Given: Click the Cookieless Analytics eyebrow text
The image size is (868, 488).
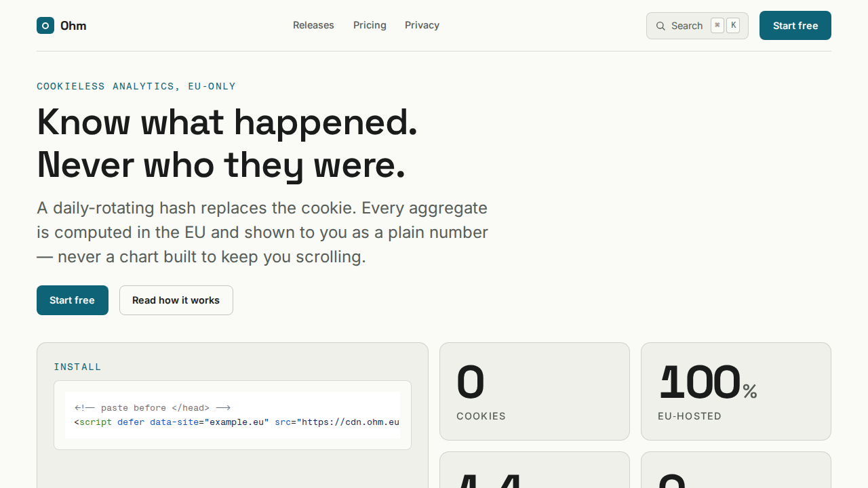Looking at the screenshot, I should click(x=136, y=86).
